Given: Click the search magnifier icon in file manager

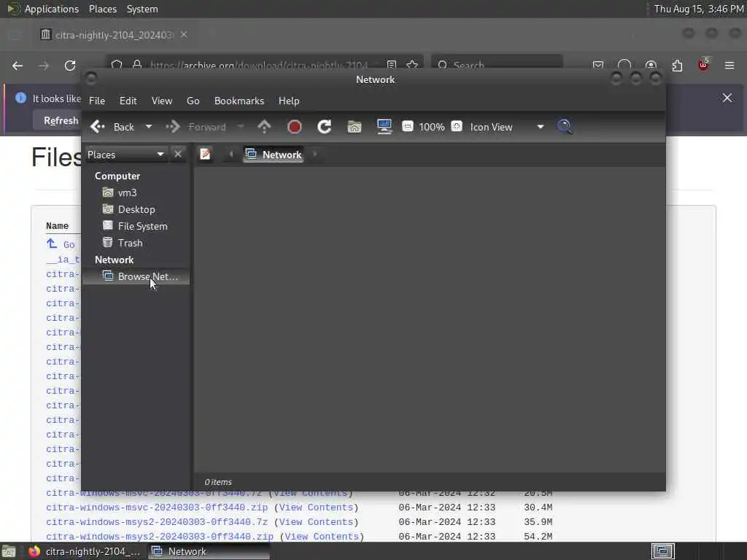Looking at the screenshot, I should pos(565,127).
